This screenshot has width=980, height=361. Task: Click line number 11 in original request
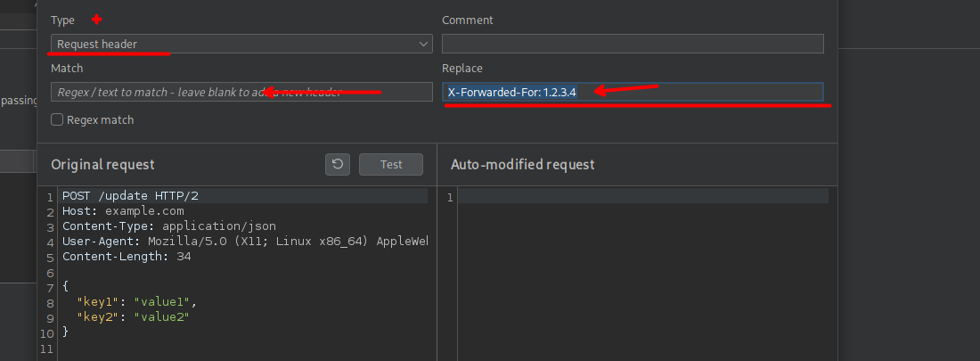[x=49, y=347]
